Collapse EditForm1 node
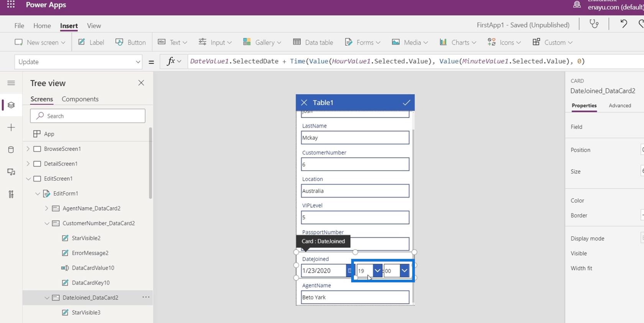 click(38, 194)
